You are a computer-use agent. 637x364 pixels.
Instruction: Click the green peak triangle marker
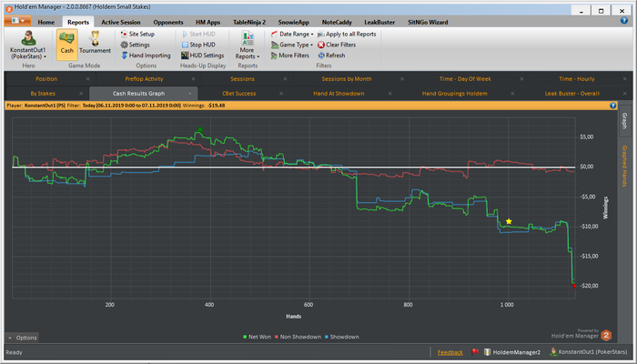coord(199,129)
